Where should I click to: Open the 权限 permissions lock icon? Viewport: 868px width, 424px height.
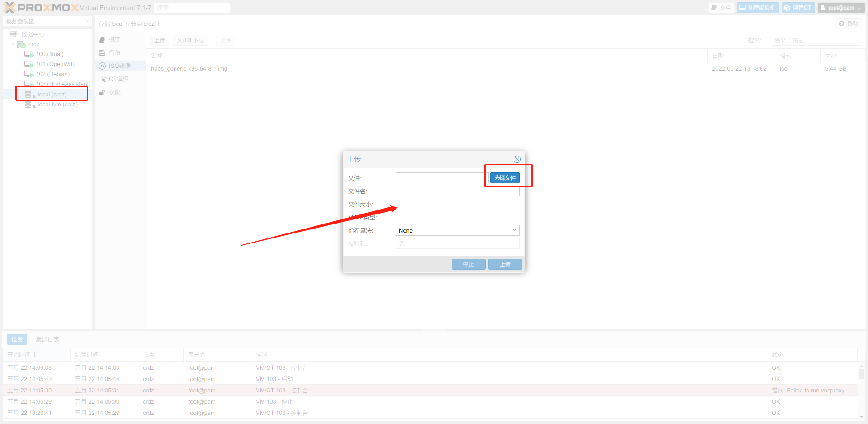click(102, 92)
